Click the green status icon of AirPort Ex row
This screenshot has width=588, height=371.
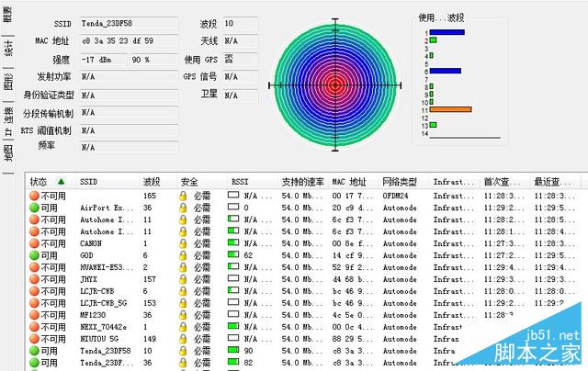click(35, 208)
